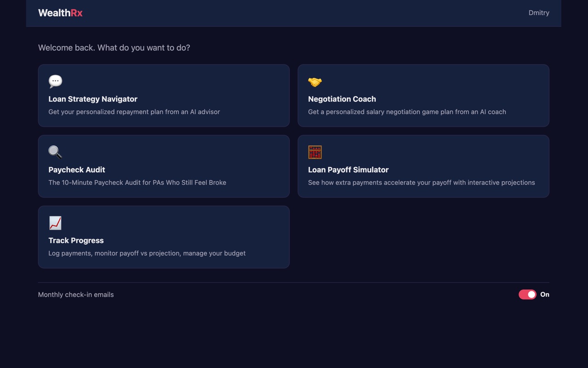
Task: Click the abacus icon on Loan Payoff Simulator
Action: (x=315, y=152)
